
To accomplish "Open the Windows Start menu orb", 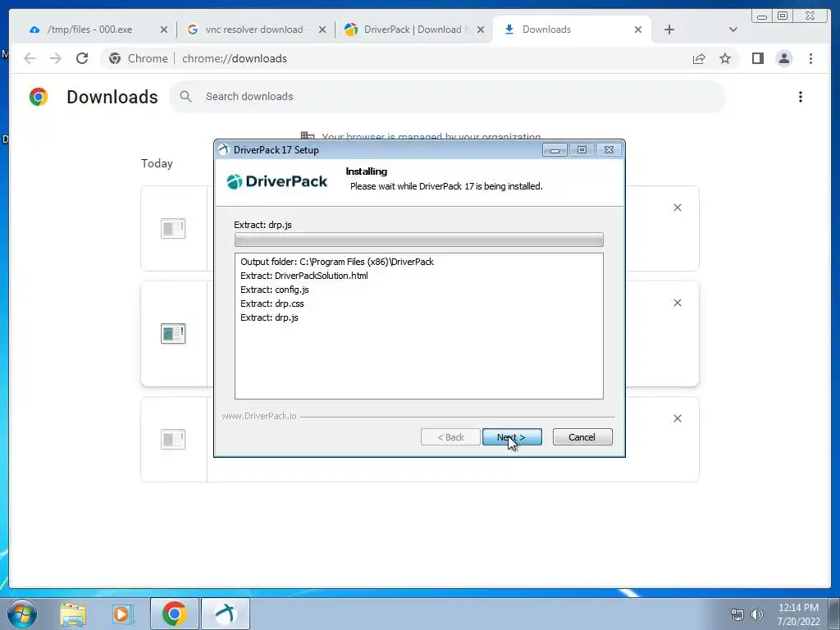I will [21, 614].
